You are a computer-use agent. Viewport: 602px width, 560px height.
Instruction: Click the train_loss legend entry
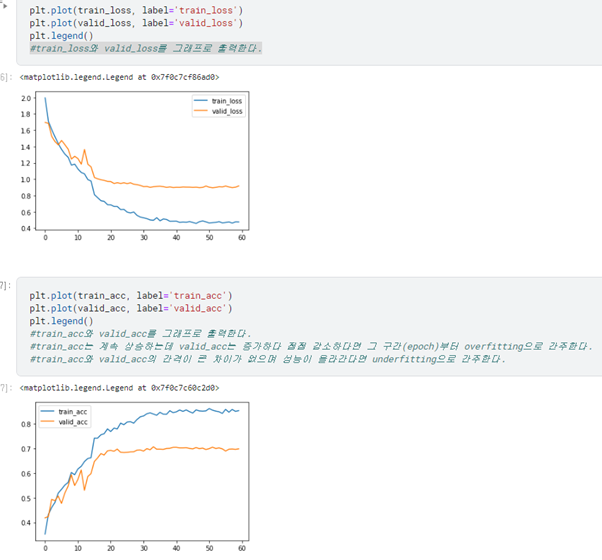tap(218, 101)
